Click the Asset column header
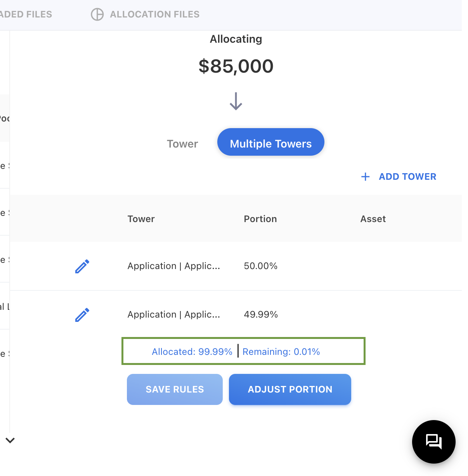The height and width of the screenshot is (476, 468). pyautogui.click(x=373, y=219)
